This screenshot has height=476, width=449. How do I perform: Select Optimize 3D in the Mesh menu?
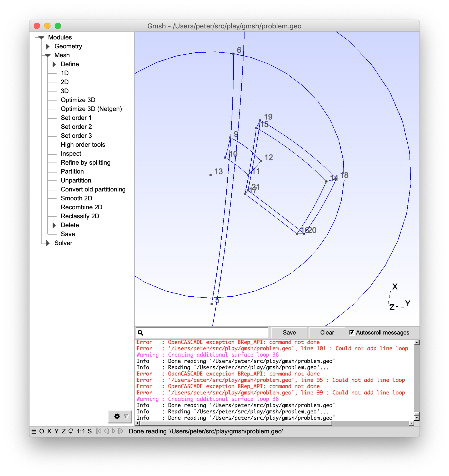(78, 100)
